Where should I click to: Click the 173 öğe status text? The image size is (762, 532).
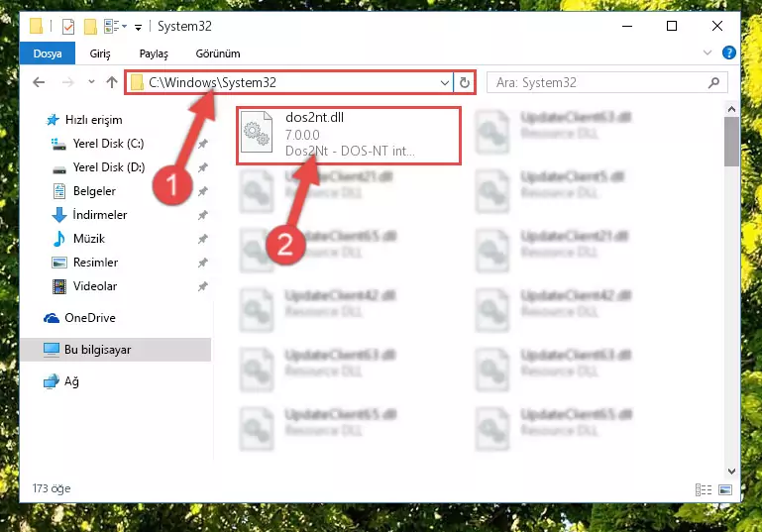[x=52, y=488]
